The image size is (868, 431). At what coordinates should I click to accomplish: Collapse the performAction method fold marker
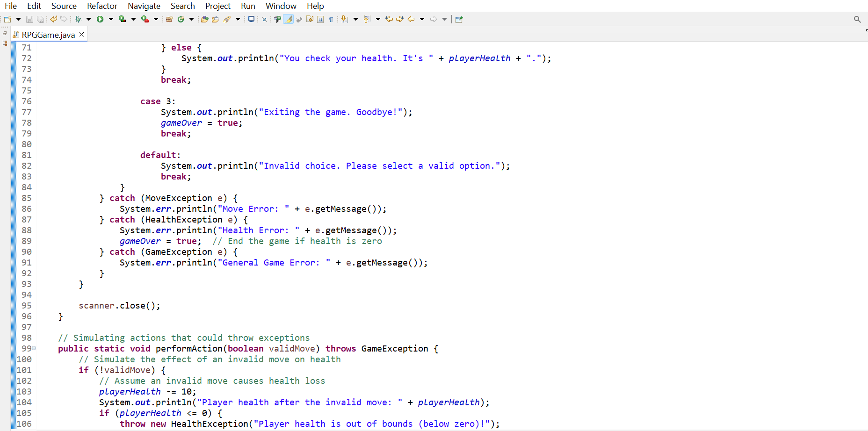(34, 348)
